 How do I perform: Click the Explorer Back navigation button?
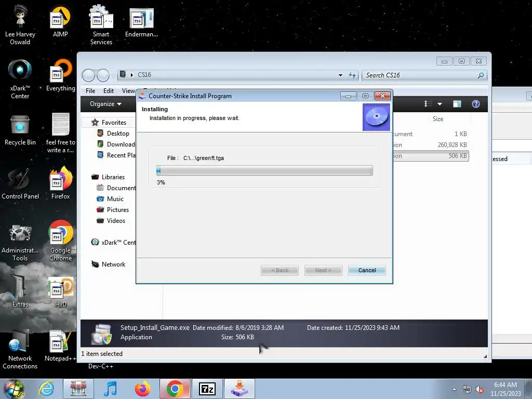[88, 75]
